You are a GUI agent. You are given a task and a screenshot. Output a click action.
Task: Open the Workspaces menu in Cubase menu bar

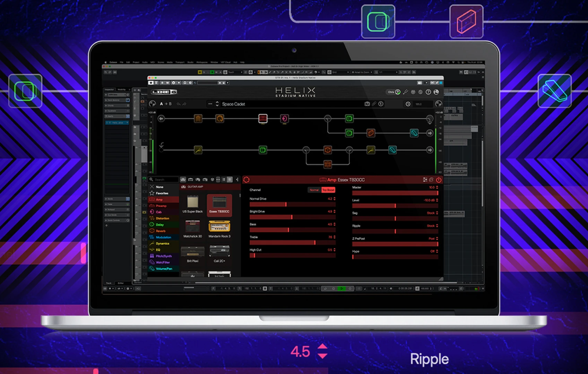(202, 62)
